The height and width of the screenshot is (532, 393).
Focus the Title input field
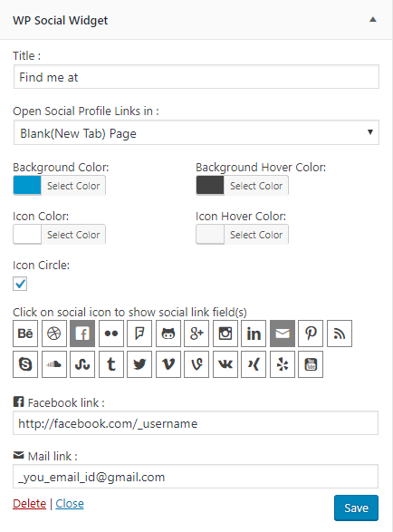click(196, 77)
